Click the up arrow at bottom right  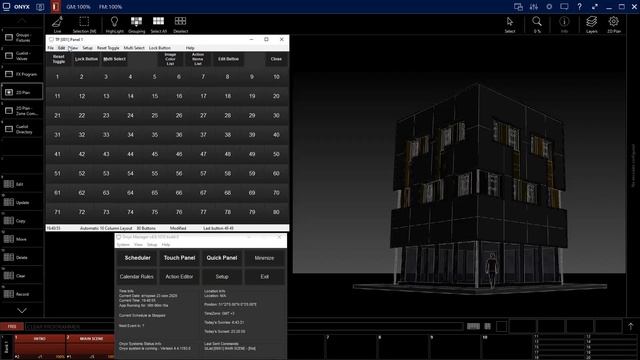point(631,326)
